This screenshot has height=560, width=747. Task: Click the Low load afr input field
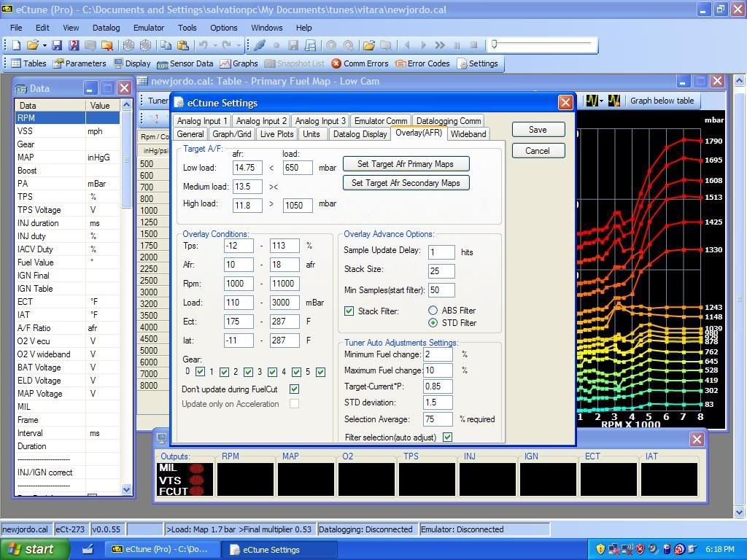(x=247, y=168)
